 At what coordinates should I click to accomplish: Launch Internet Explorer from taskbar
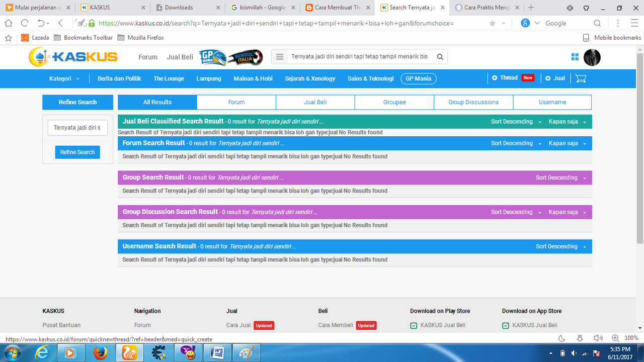(42, 353)
